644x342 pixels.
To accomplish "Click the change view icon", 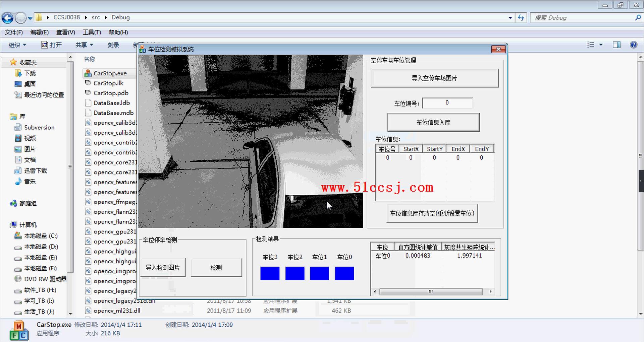I will 591,45.
